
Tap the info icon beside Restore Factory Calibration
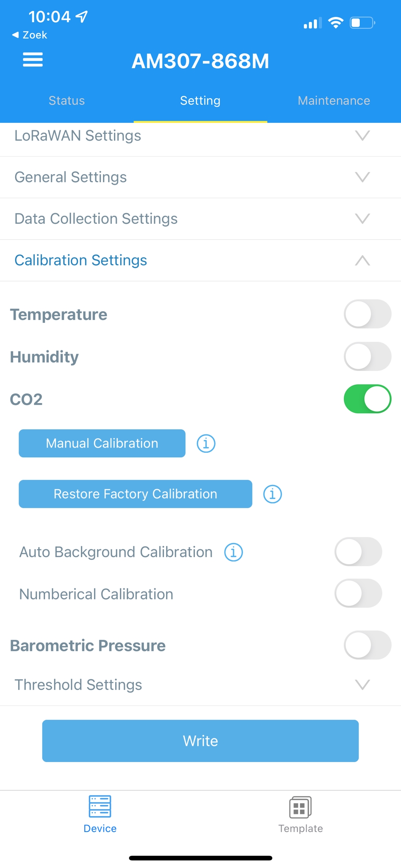click(x=273, y=494)
